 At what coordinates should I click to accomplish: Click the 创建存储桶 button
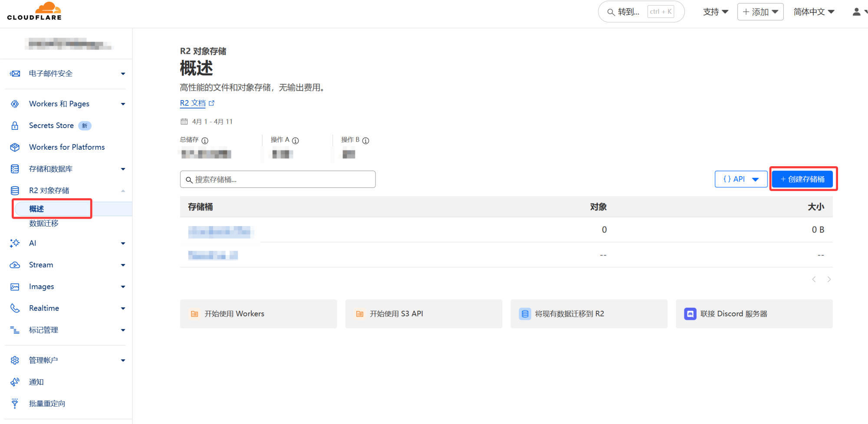802,179
